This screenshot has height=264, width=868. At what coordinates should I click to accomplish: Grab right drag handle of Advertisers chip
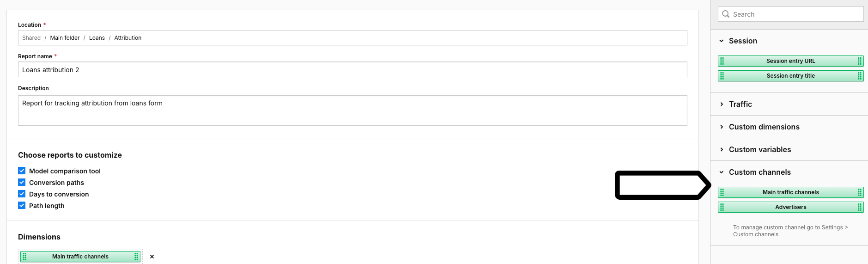click(x=859, y=207)
